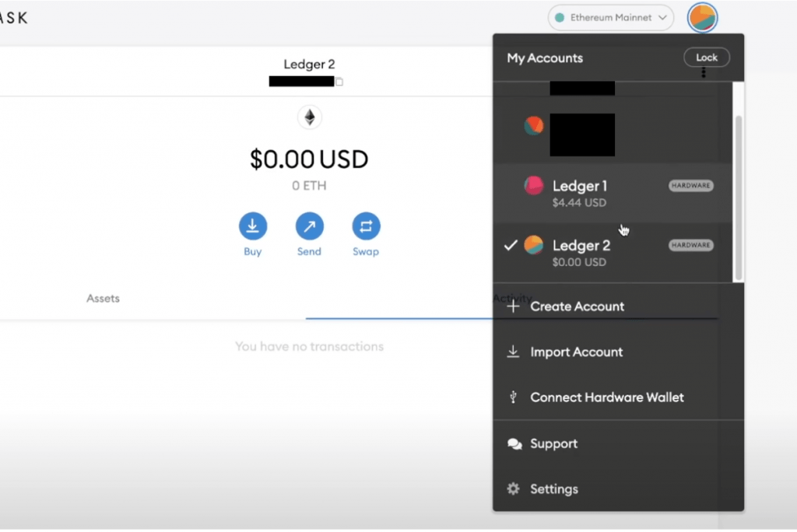Click the gear Settings icon
Screen dimensions: 797x532
tap(514, 488)
